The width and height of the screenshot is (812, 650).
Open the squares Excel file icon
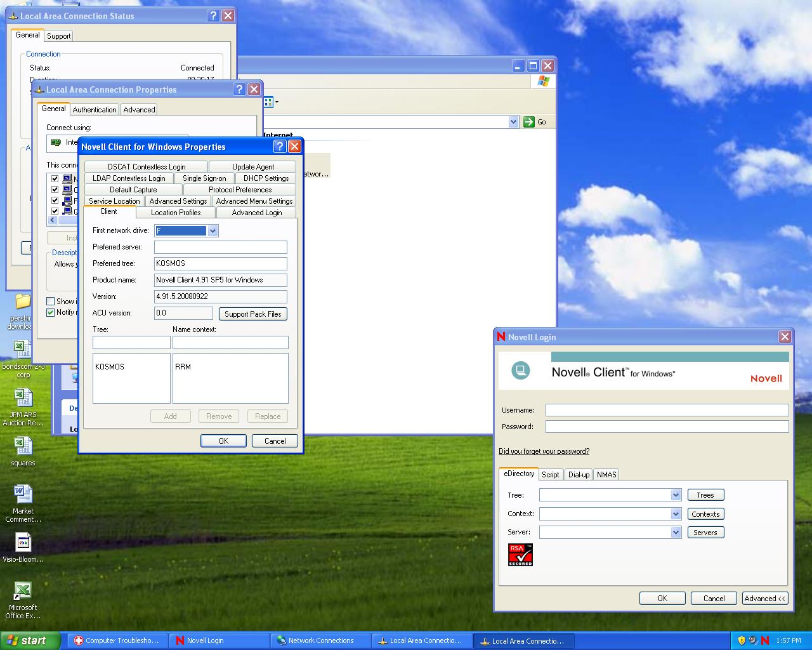point(23,446)
